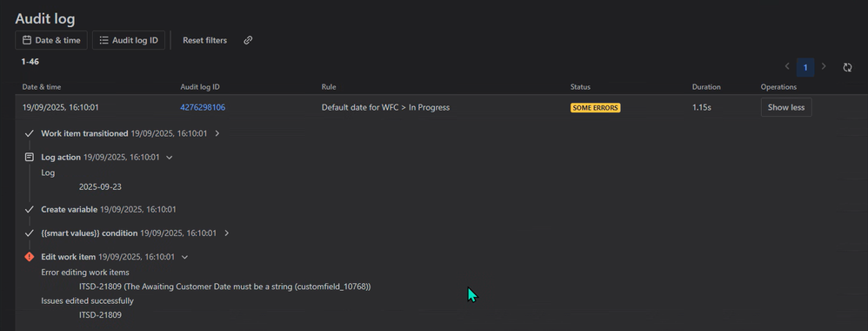This screenshot has height=331, width=868.
Task: Click the Status column header
Action: (x=580, y=87)
